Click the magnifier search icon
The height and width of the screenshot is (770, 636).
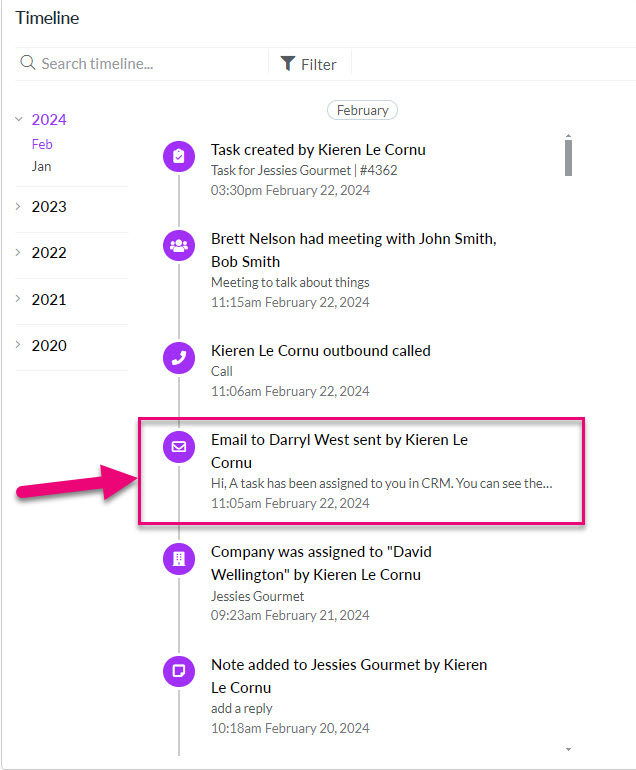[28, 63]
